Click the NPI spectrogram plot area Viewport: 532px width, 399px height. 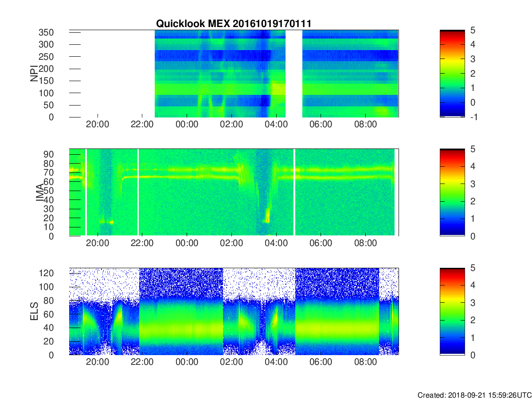point(234,74)
